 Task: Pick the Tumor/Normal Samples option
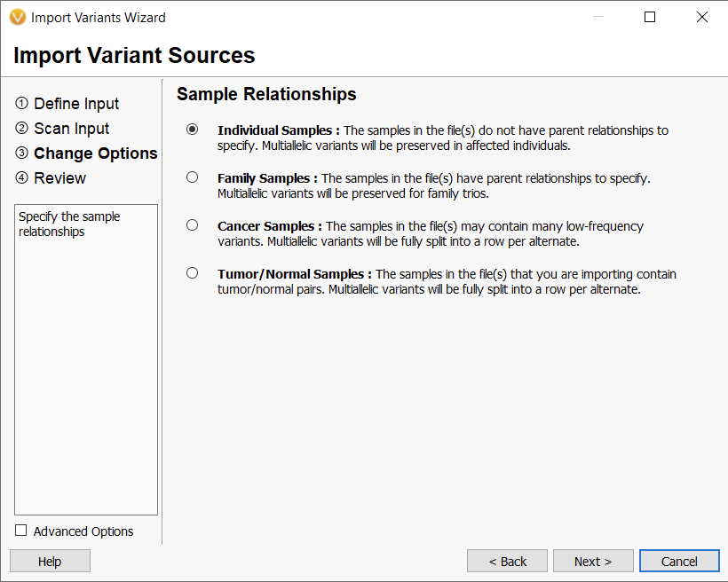pos(193,273)
